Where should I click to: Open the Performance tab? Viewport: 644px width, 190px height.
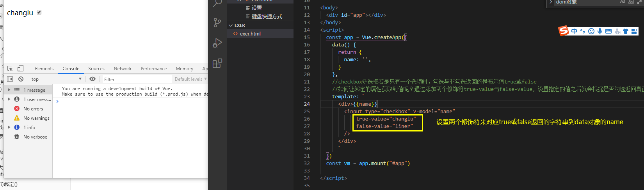point(154,69)
